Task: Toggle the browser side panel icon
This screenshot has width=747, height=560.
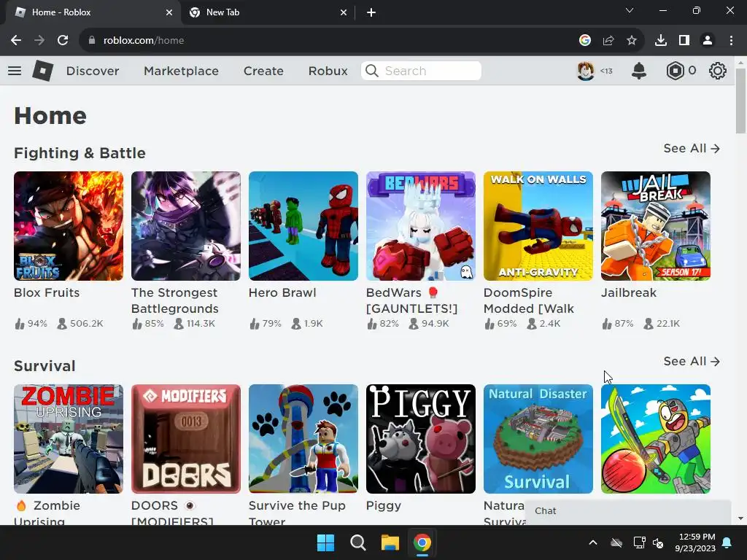Action: tap(684, 41)
